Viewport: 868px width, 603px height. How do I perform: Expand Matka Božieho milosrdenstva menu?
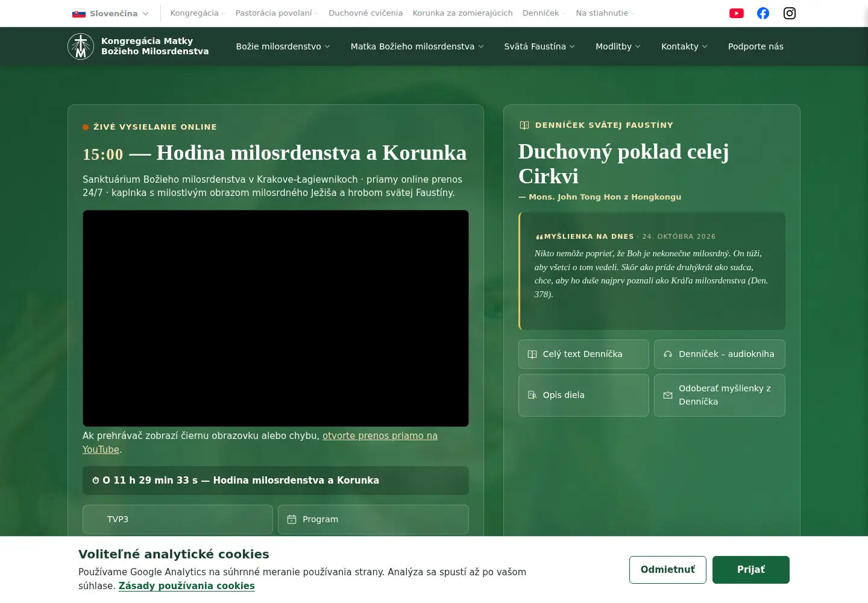[x=417, y=46]
